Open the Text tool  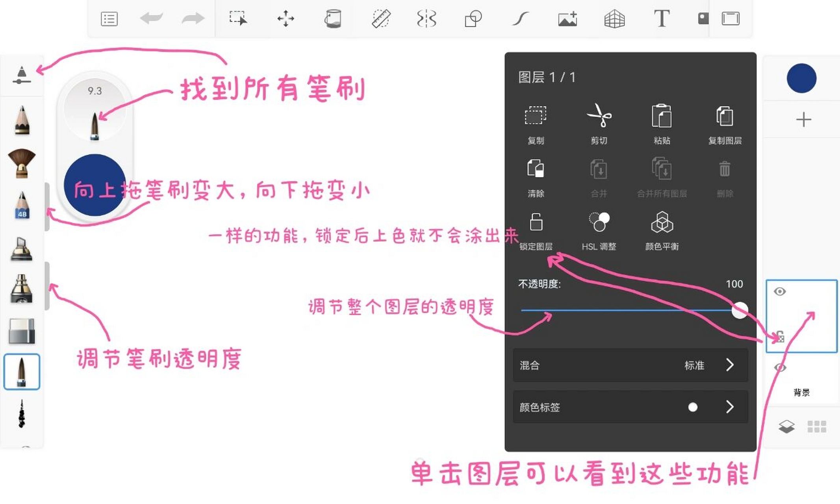[x=662, y=18]
